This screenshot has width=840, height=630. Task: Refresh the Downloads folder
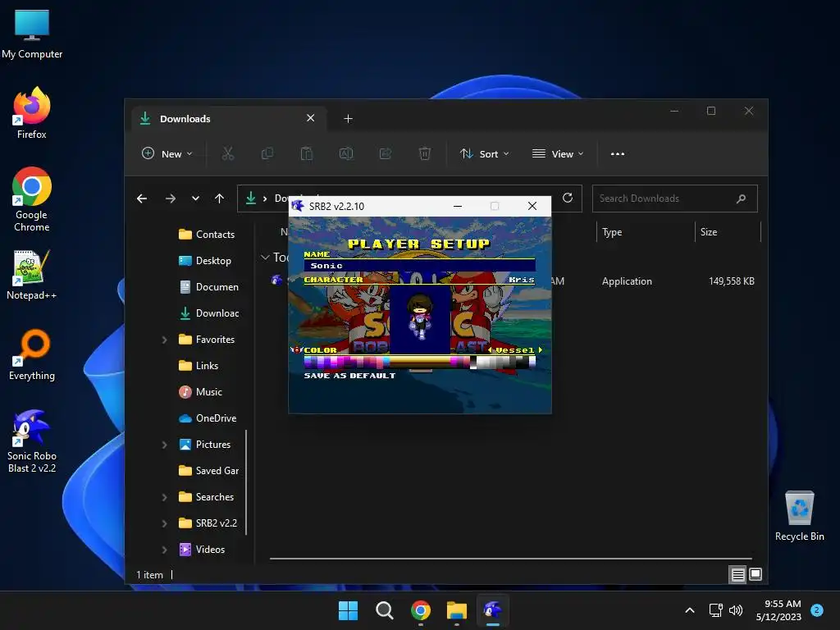coord(568,199)
